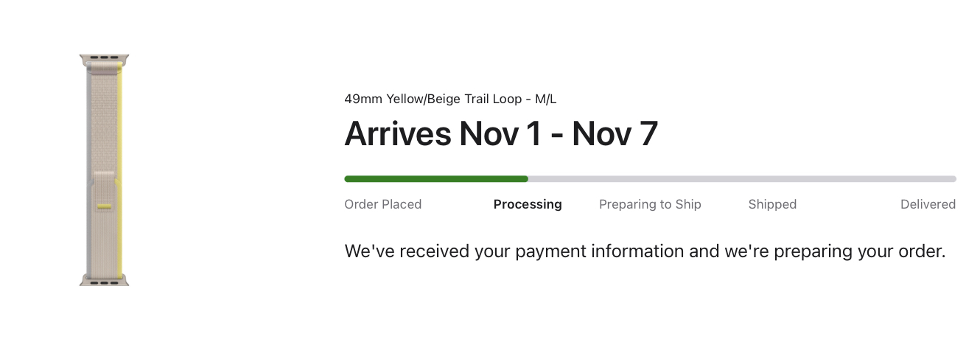
Task: Select the Order Placed step label
Action: coord(382,204)
